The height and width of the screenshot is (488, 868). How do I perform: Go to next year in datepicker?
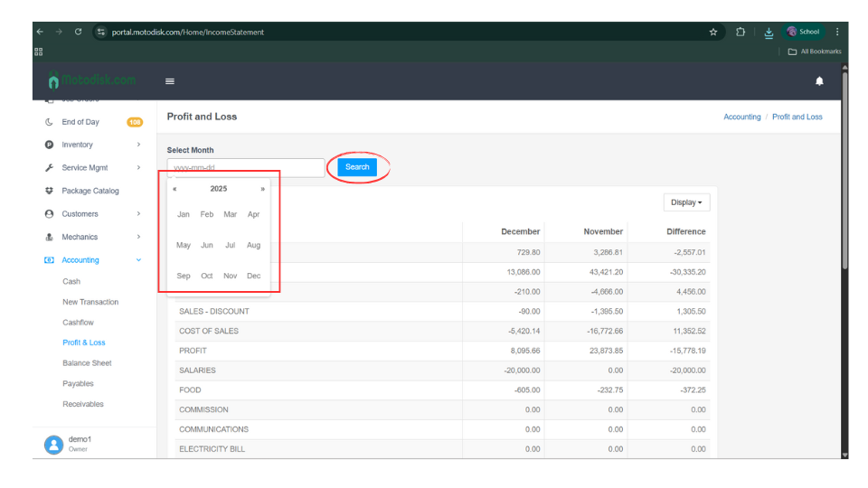[x=262, y=189]
